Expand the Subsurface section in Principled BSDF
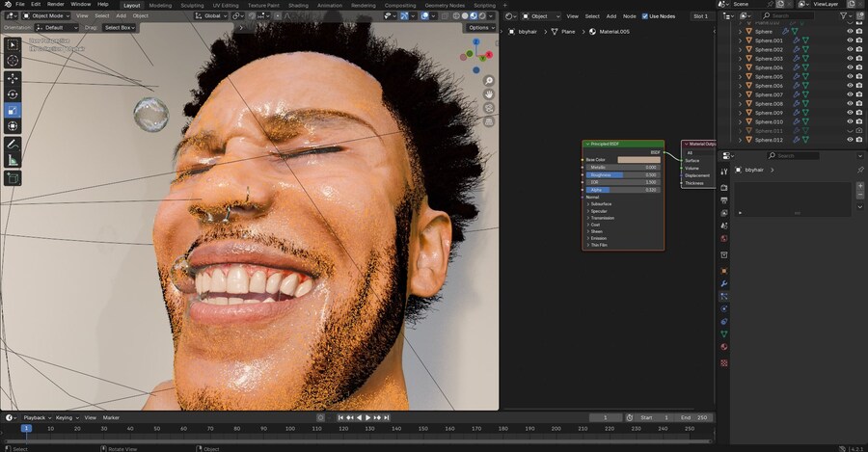 pos(600,204)
